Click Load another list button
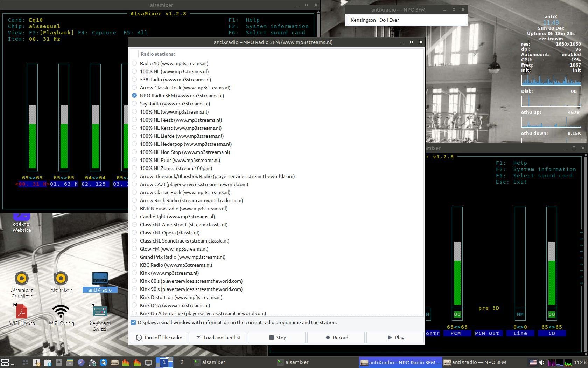 218,338
